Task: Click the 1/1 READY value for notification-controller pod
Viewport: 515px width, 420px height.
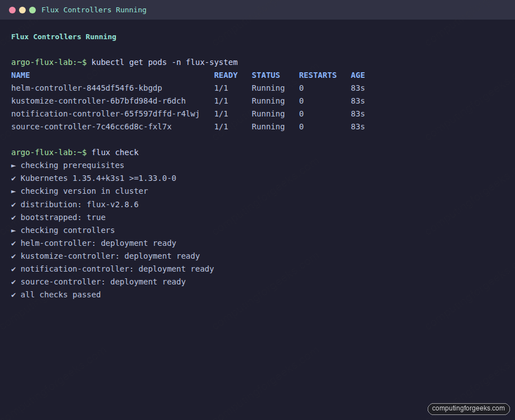Action: click(x=221, y=114)
